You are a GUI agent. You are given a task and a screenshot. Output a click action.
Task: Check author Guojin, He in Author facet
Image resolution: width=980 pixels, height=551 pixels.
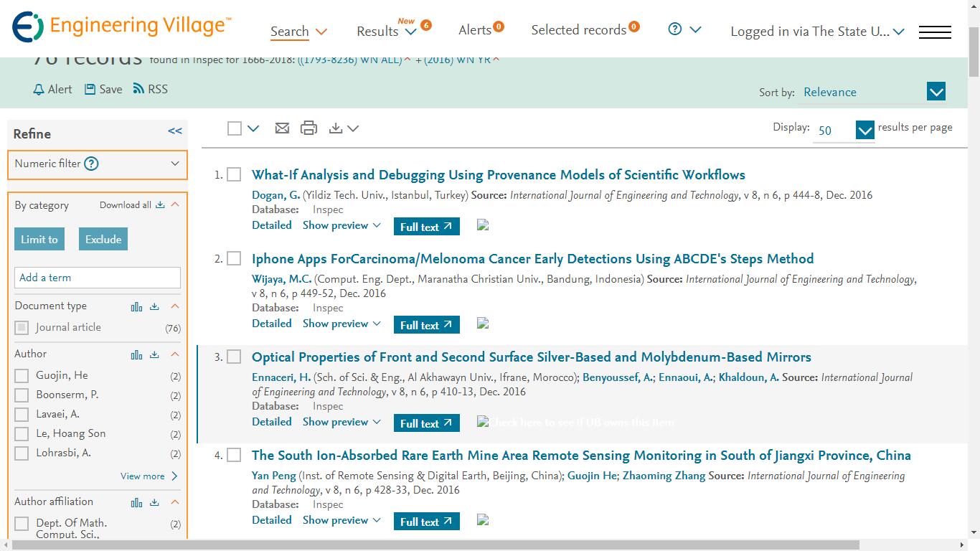pos(20,375)
